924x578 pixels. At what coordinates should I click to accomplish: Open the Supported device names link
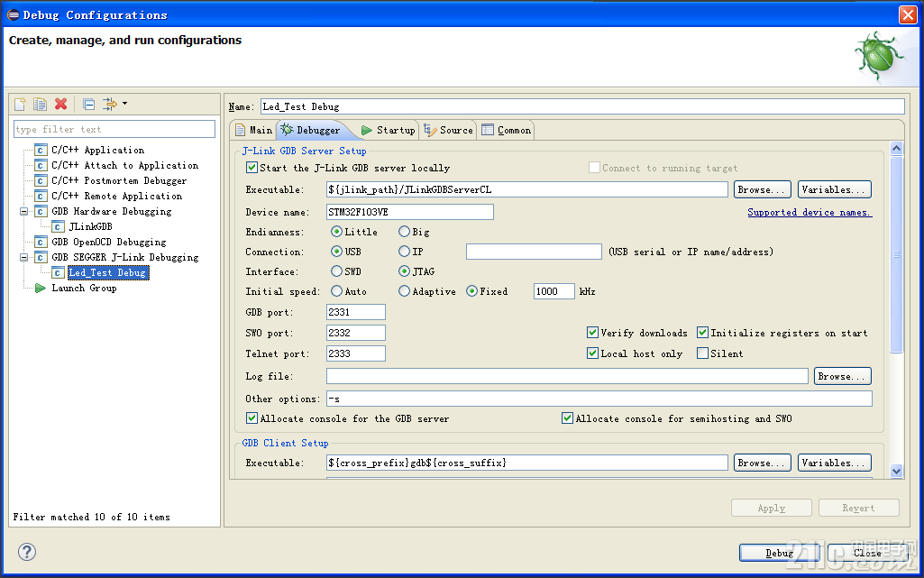(x=810, y=212)
